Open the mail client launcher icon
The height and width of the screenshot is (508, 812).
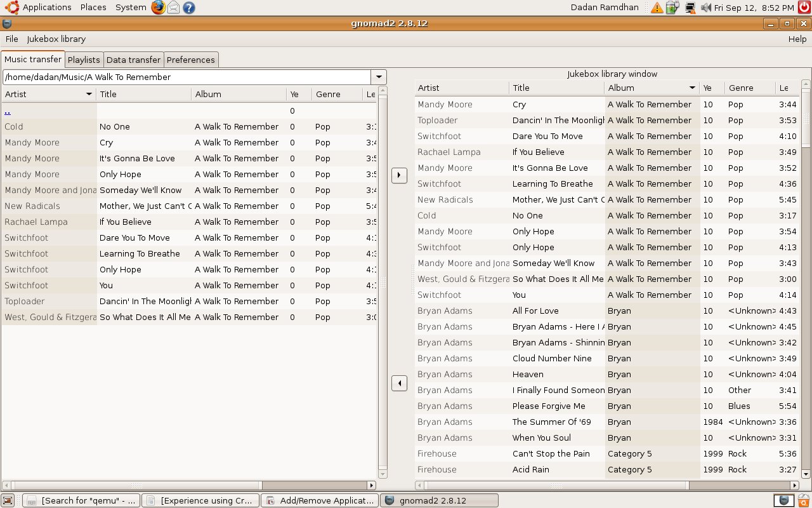coord(173,8)
